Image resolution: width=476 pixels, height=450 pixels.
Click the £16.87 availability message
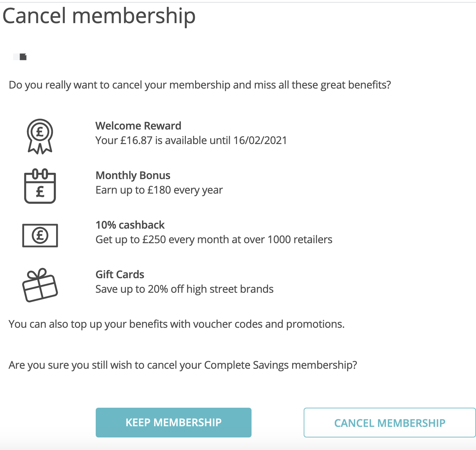pyautogui.click(x=191, y=140)
